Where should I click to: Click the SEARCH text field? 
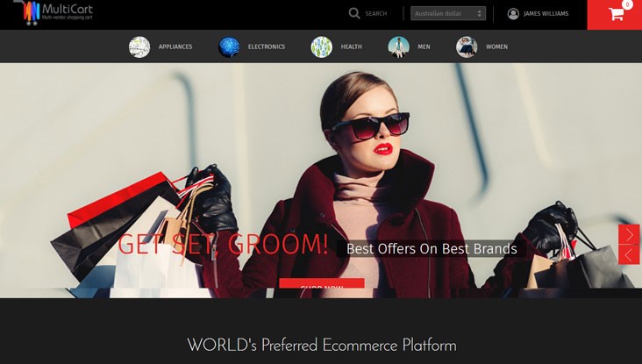(376, 14)
